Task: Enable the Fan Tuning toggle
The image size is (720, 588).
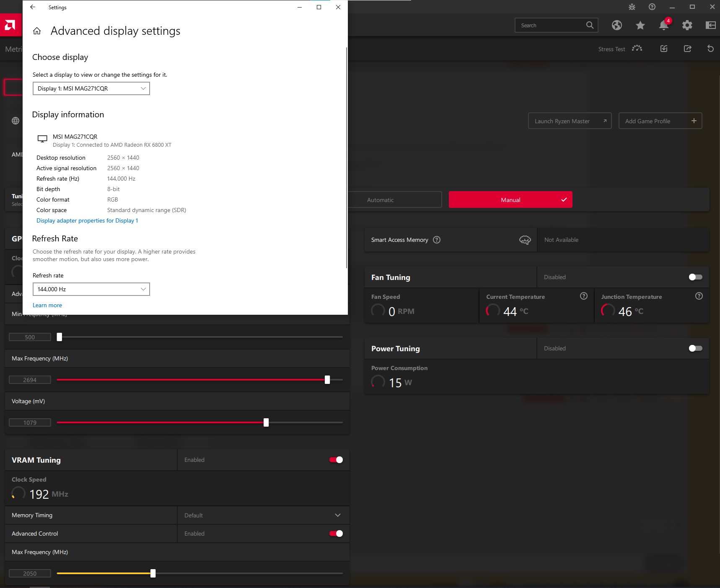Action: point(695,277)
